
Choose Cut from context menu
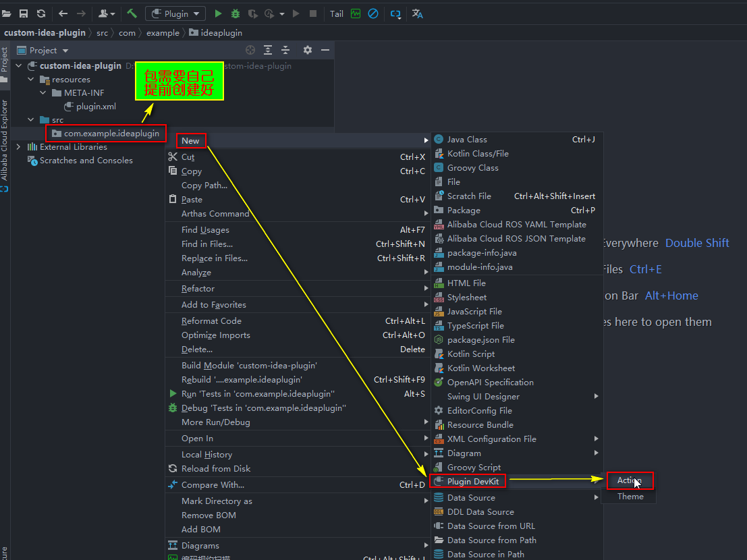point(298,157)
